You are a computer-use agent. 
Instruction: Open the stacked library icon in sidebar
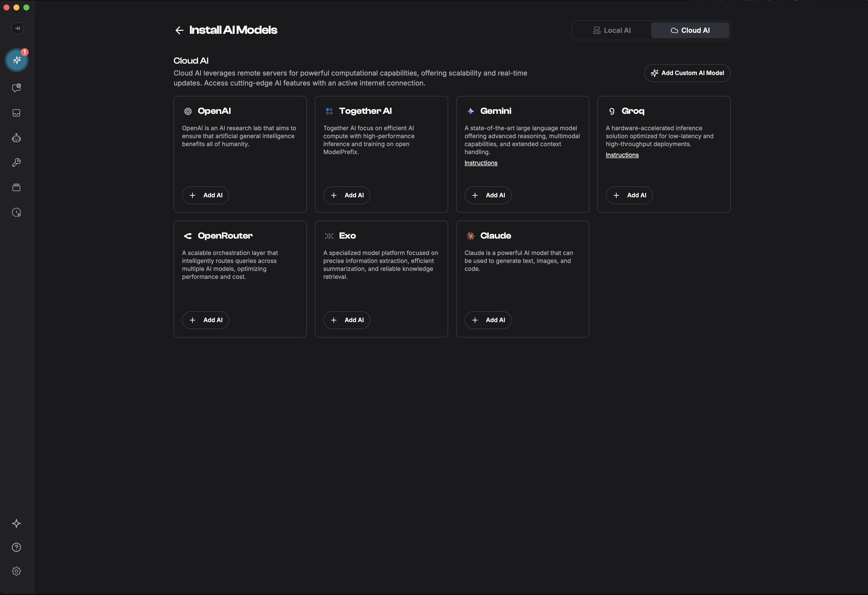(16, 187)
